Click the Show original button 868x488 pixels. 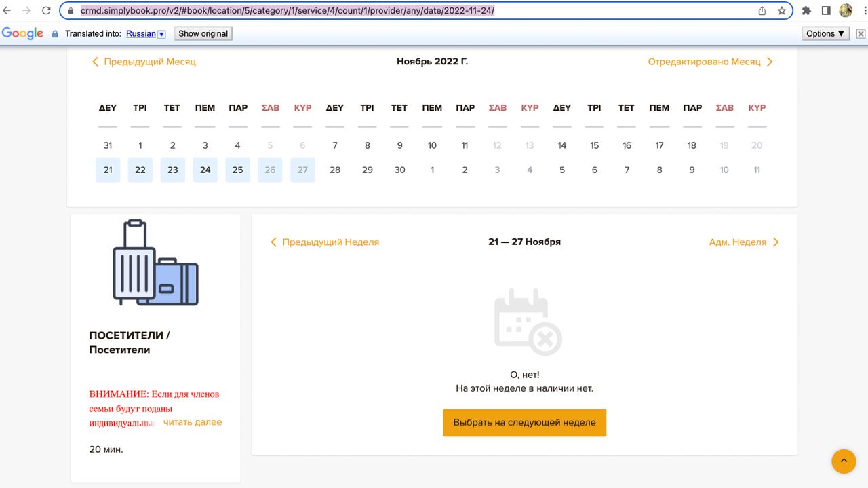[x=203, y=33]
